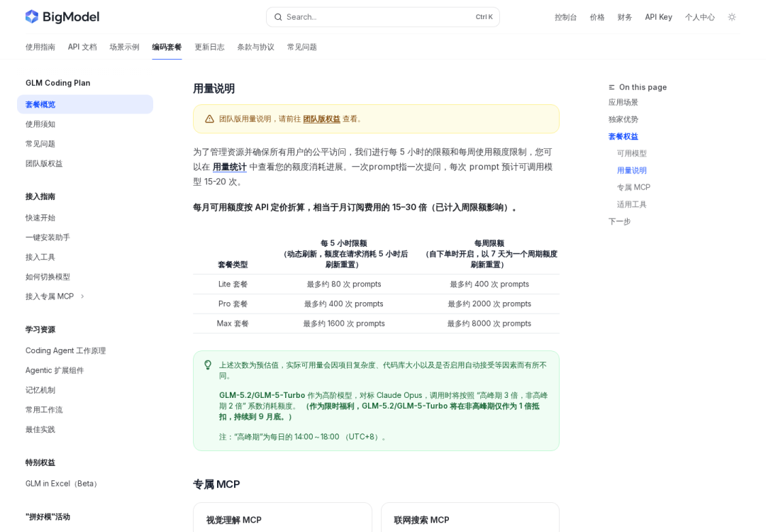Click the Lite 套餐 table cell
The width and height of the screenshot is (766, 532).
coord(233,284)
